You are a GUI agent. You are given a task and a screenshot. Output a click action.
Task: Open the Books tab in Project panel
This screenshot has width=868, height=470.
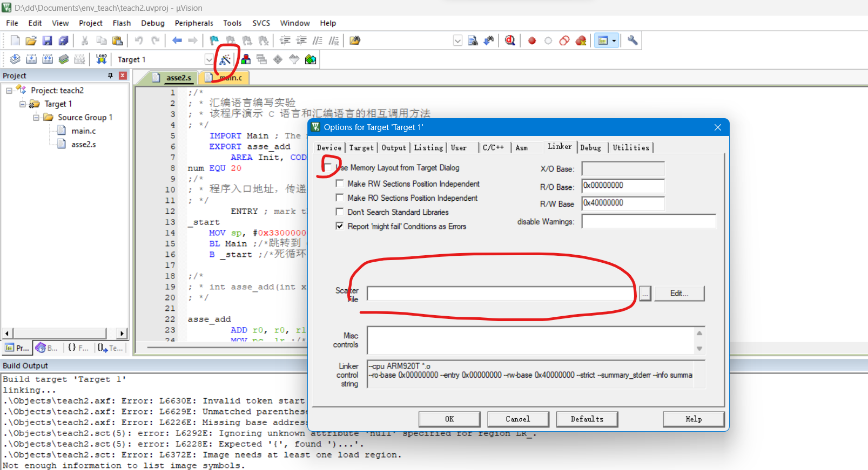click(48, 348)
